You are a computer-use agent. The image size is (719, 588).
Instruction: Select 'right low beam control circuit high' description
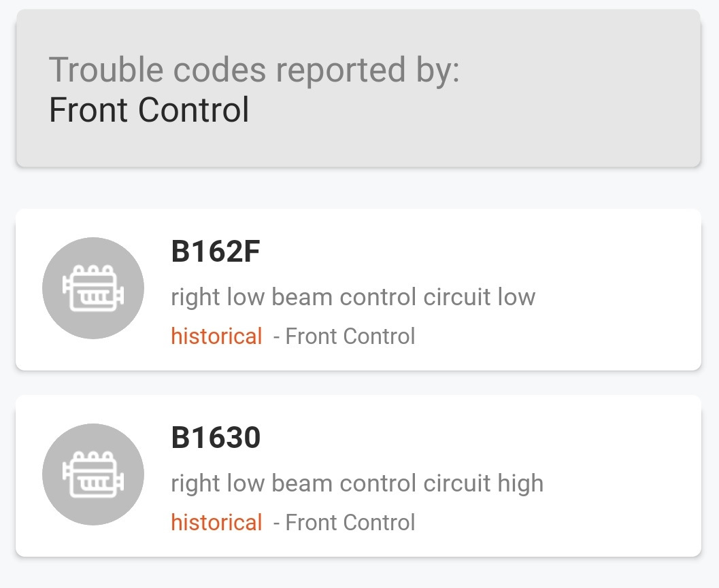[356, 483]
